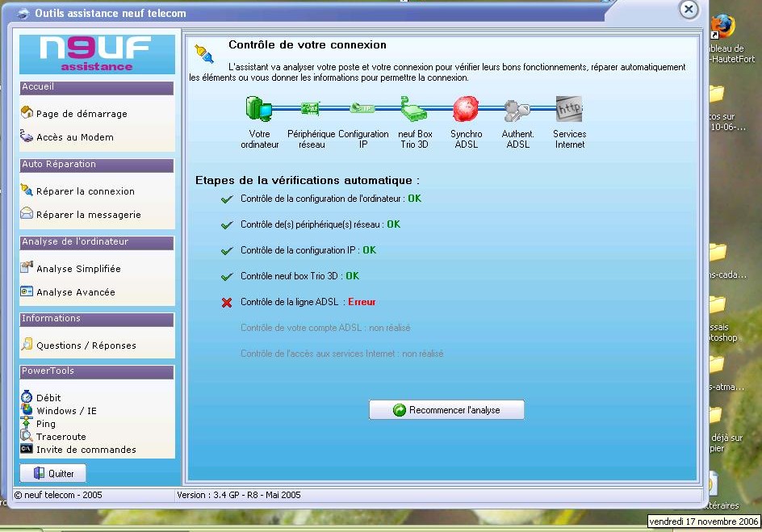Select Réparer la messagerie
This screenshot has height=532, width=762.
click(89, 214)
